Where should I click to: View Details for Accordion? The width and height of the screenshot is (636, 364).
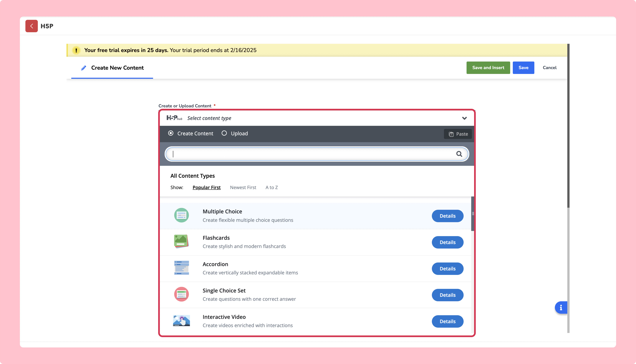pos(448,269)
